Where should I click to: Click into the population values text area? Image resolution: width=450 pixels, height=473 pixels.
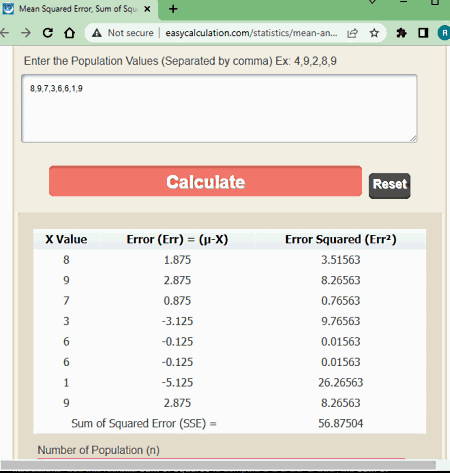(219, 109)
